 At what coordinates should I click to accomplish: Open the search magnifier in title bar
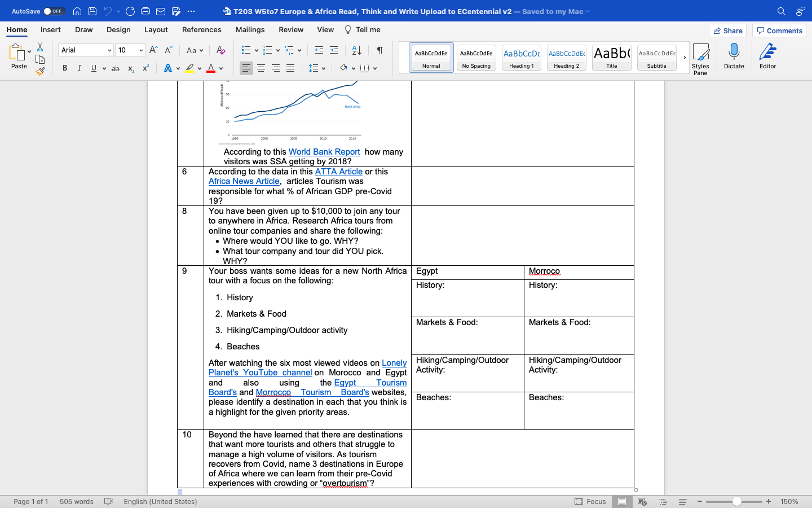pyautogui.click(x=782, y=11)
